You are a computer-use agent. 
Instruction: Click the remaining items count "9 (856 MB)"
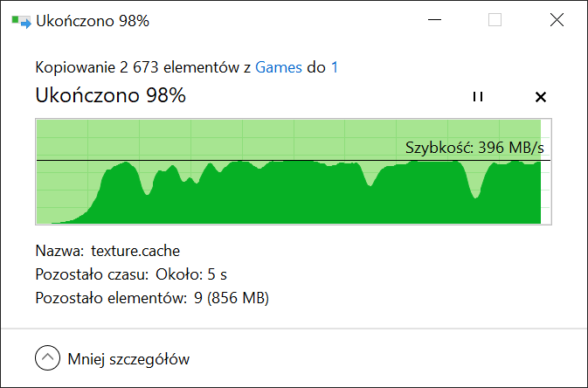pos(232,298)
